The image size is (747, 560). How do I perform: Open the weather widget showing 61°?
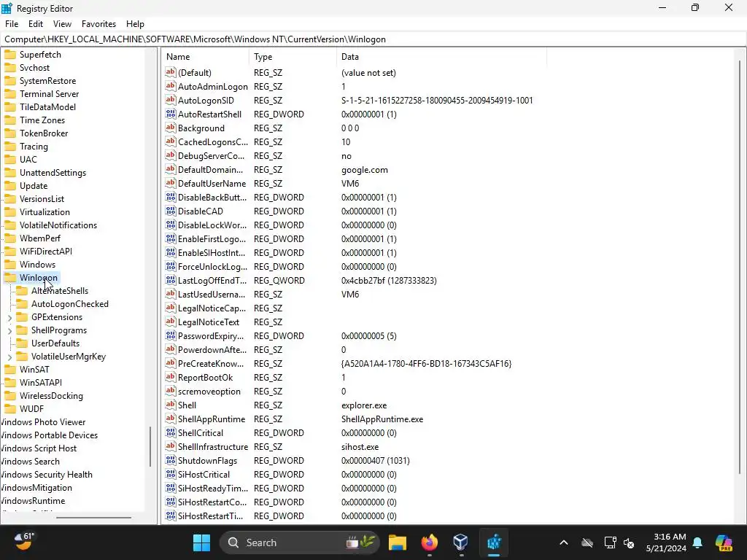24,542
